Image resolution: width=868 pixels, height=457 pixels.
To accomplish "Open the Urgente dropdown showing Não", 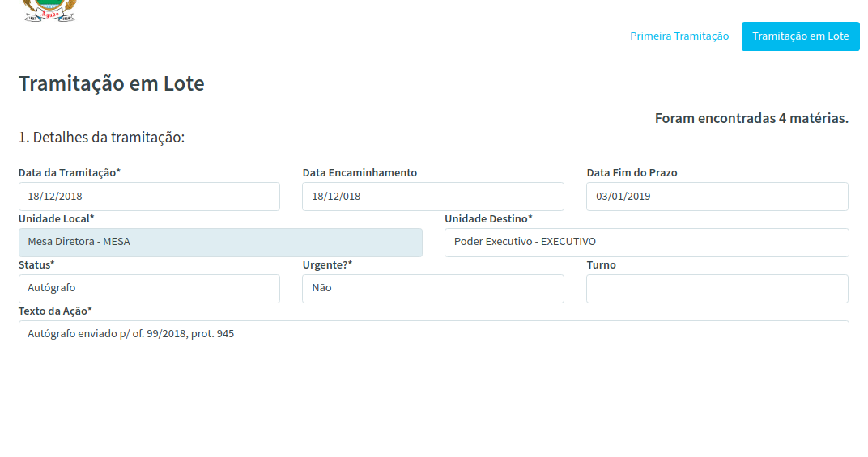I will click(x=433, y=288).
